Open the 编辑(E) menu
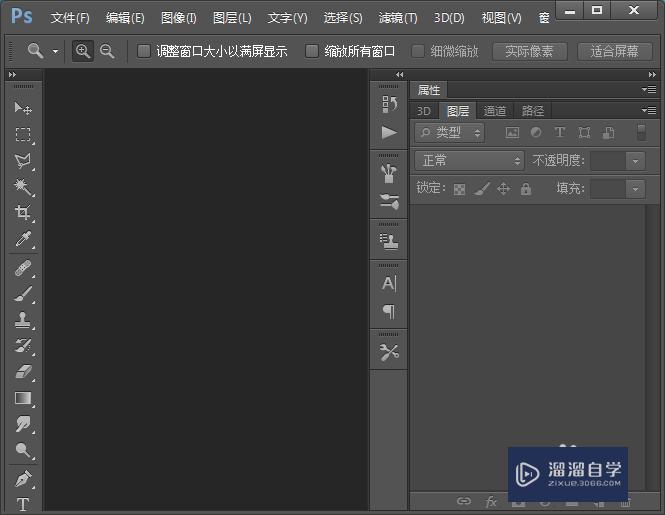665x515 pixels. click(125, 18)
